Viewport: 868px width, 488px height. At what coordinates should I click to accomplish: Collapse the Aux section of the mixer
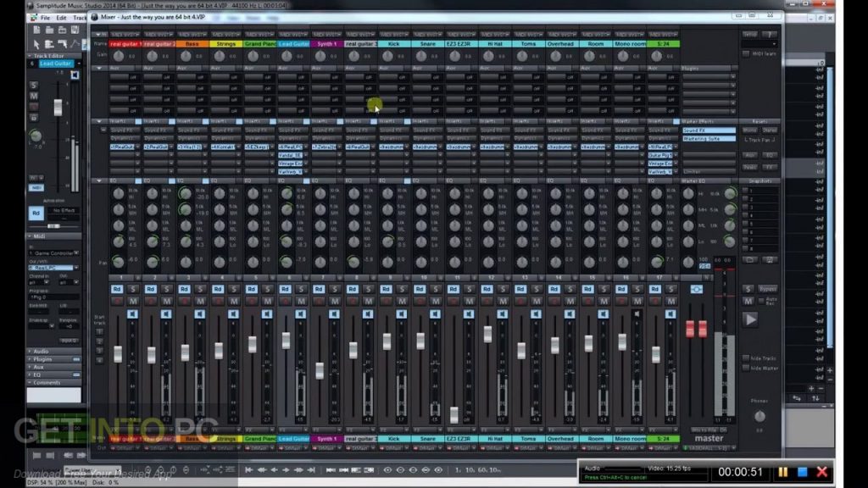(x=99, y=68)
